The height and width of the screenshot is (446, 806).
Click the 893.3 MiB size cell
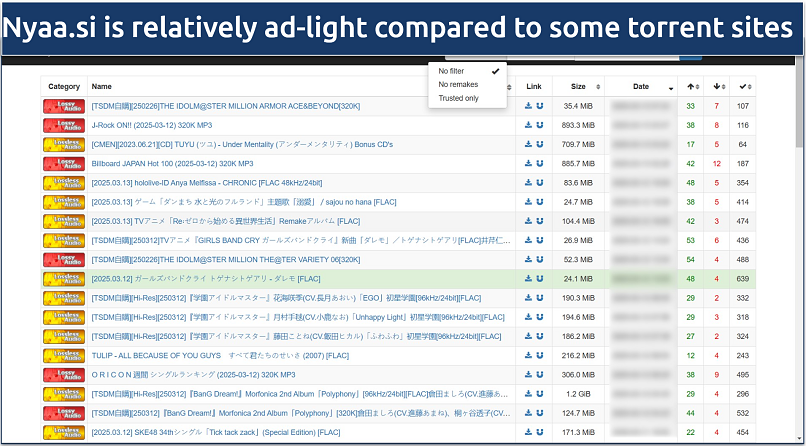coord(578,125)
